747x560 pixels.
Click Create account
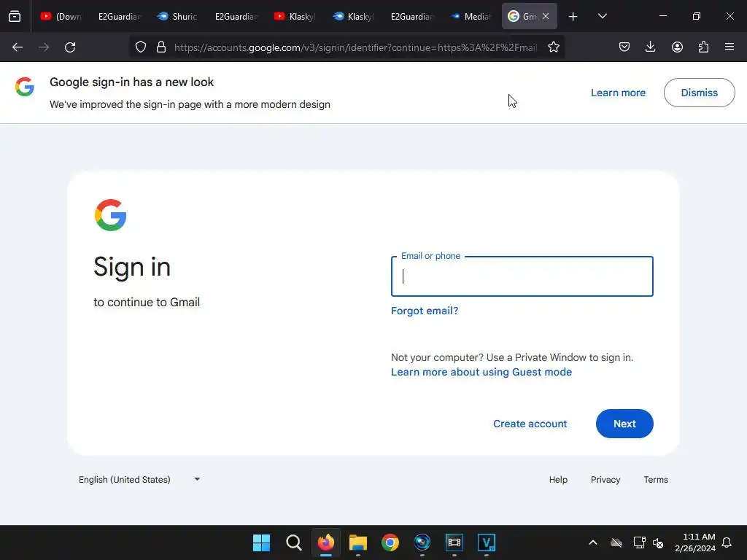(530, 424)
